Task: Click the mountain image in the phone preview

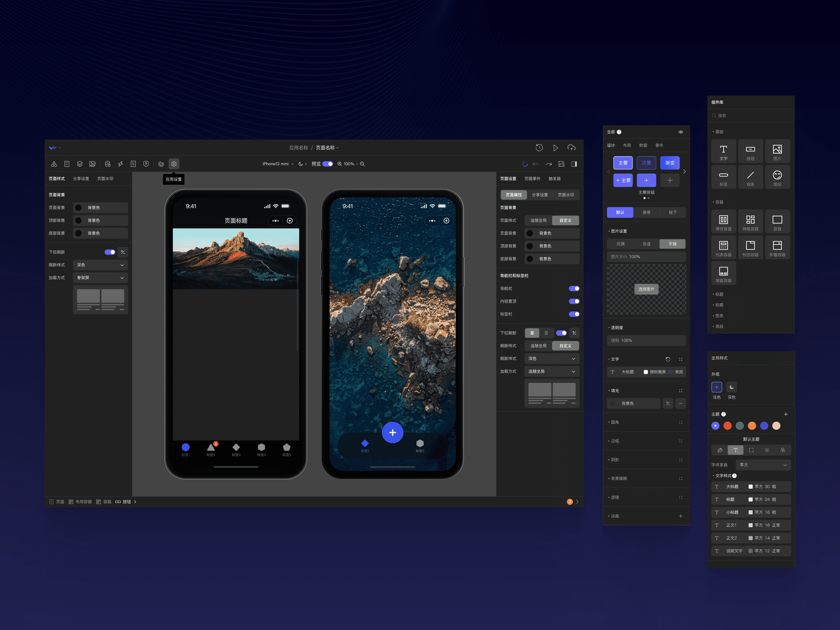Action: click(236, 259)
